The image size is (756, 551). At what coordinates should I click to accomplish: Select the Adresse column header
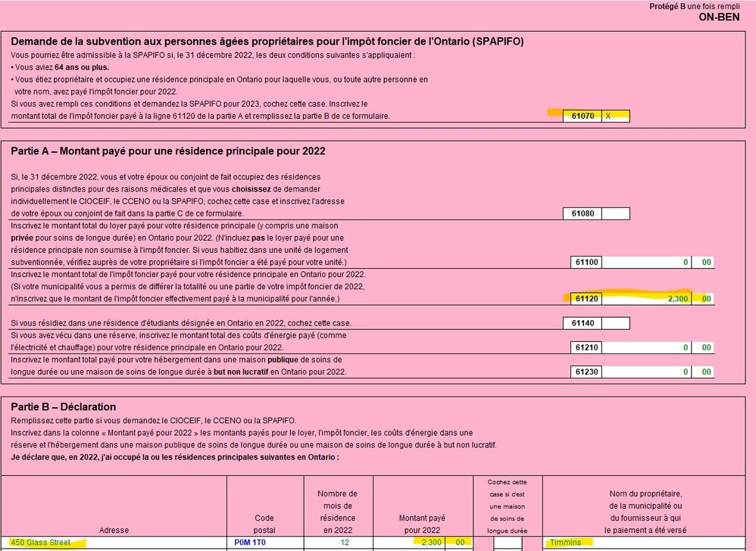[114, 530]
